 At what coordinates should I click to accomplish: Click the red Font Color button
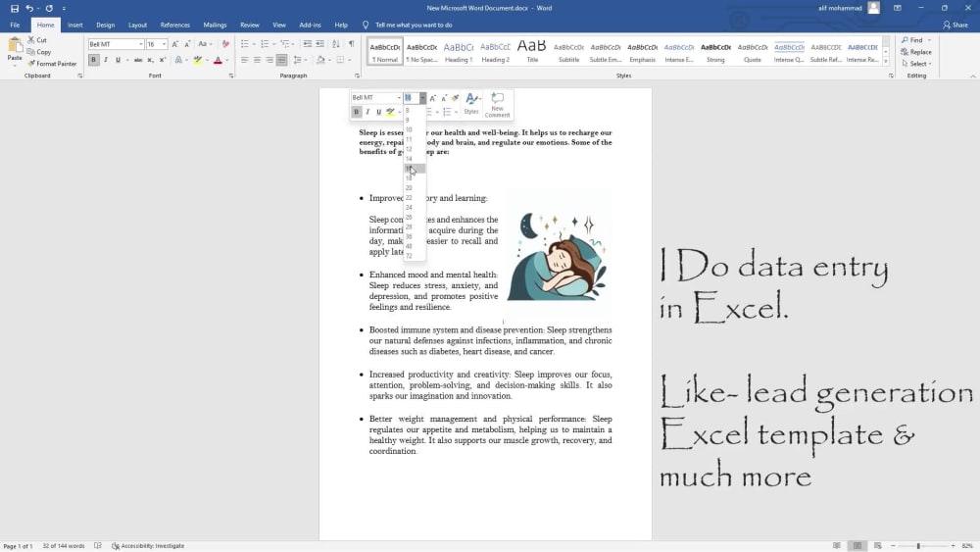[219, 60]
